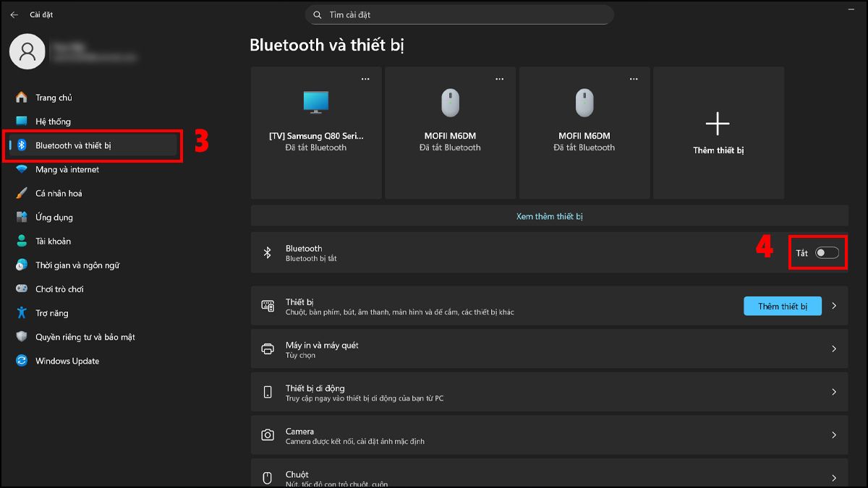Open the user profile avatar

[27, 51]
